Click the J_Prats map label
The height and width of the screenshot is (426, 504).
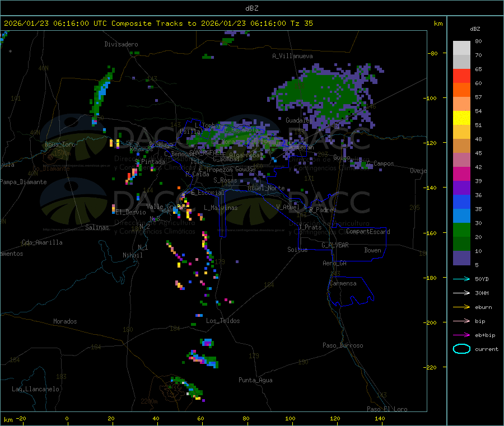pos(310,227)
